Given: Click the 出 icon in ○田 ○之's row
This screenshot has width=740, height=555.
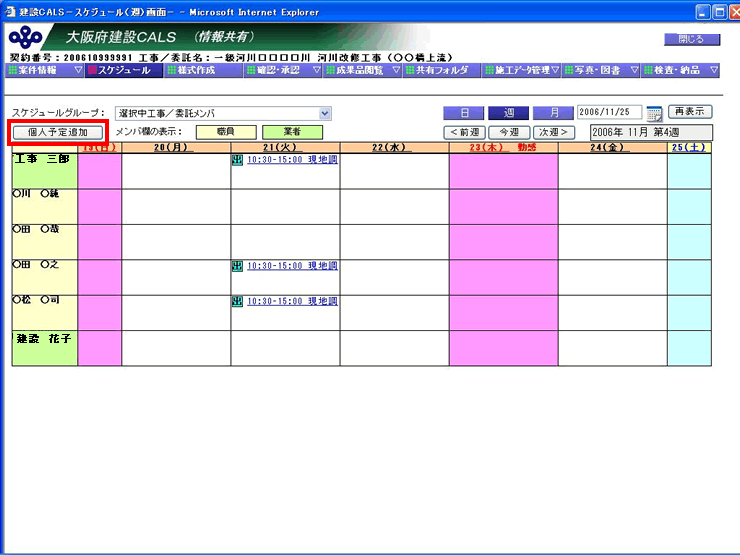Looking at the screenshot, I should click(x=237, y=266).
